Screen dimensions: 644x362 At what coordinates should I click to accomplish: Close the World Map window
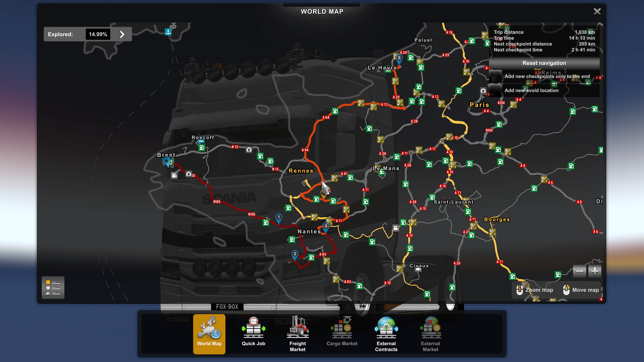coord(597,12)
